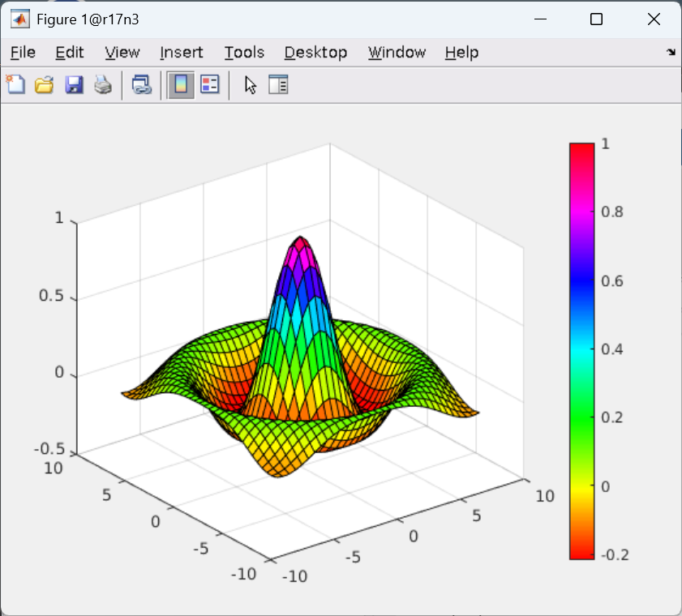The width and height of the screenshot is (682, 616).
Task: Click the New Figure toolbar icon
Action: point(15,84)
